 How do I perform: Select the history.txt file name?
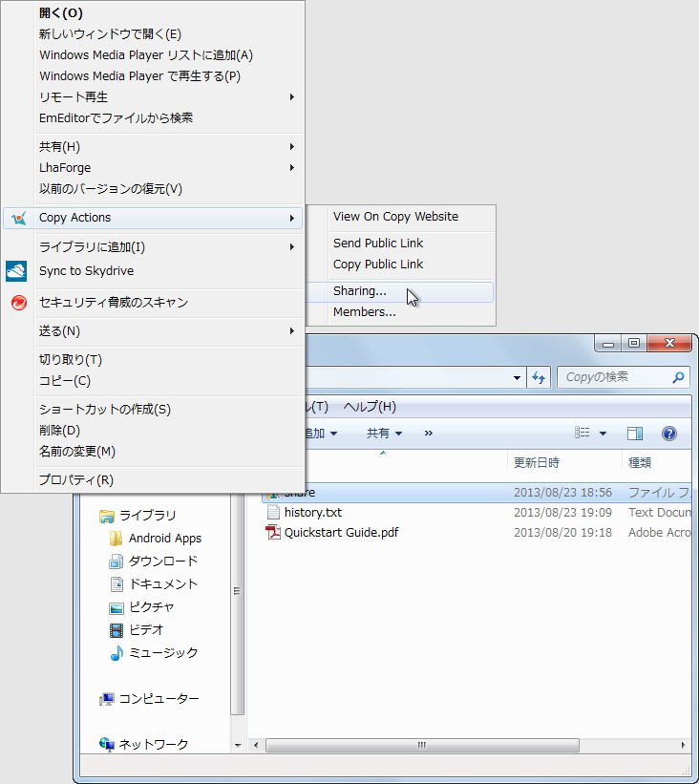313,513
